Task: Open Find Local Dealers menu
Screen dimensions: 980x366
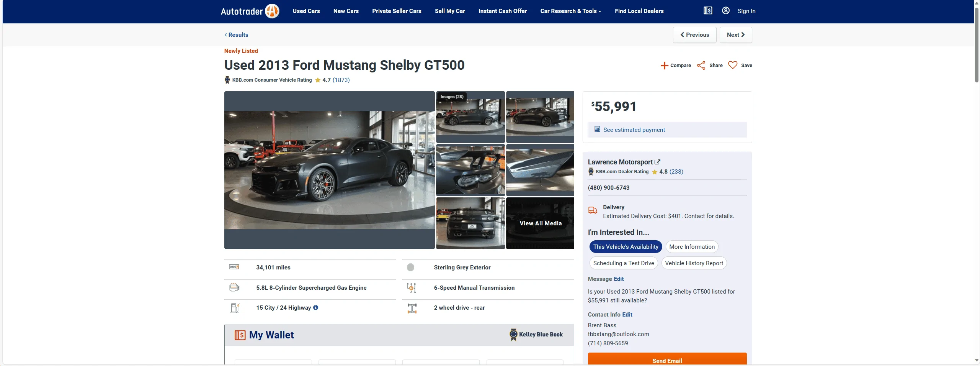Action: click(x=639, y=11)
